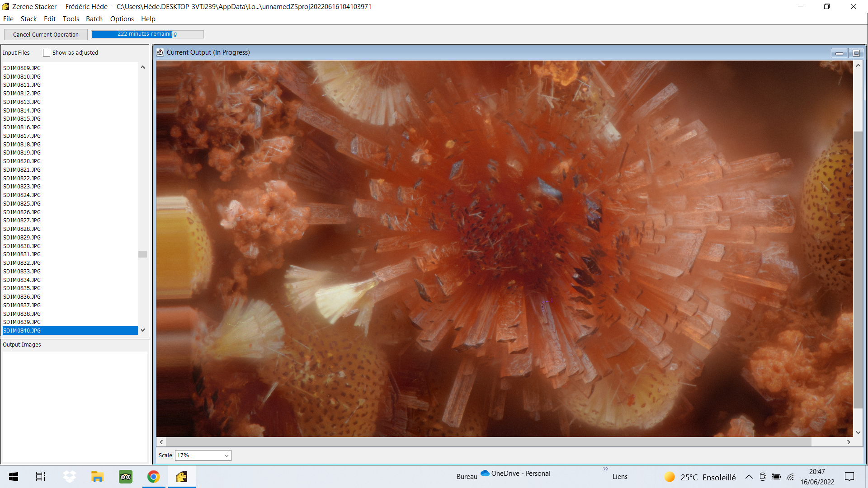The height and width of the screenshot is (488, 868).
Task: Minimize the Current Output internal window
Action: pos(839,53)
